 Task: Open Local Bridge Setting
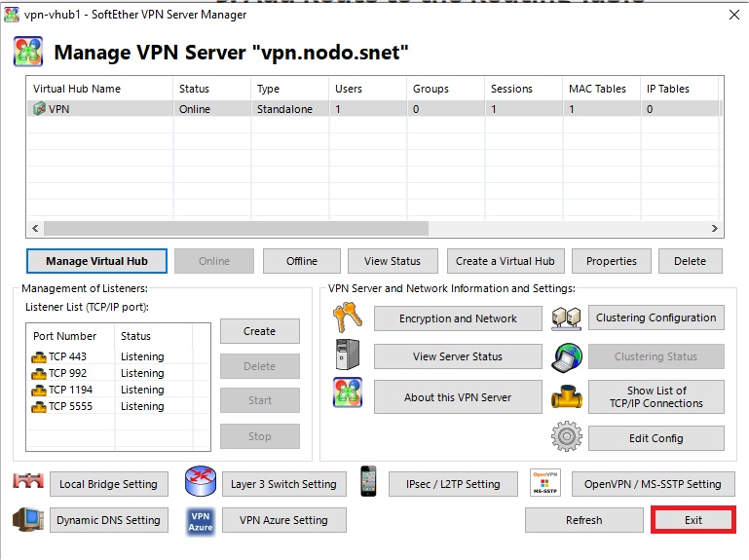coord(109,484)
